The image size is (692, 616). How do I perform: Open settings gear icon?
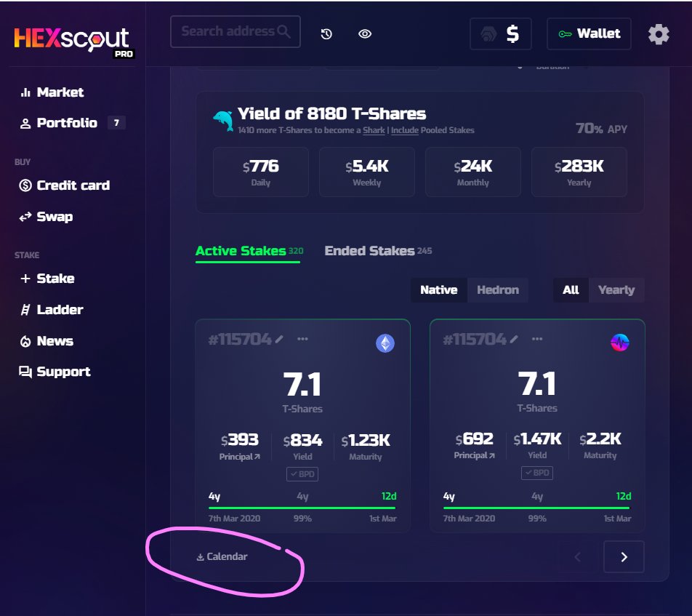[659, 34]
